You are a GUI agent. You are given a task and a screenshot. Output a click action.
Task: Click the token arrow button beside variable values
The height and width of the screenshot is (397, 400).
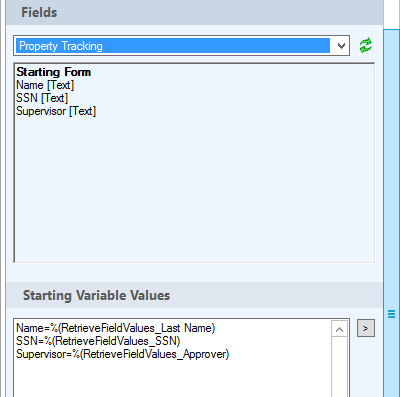coord(366,328)
